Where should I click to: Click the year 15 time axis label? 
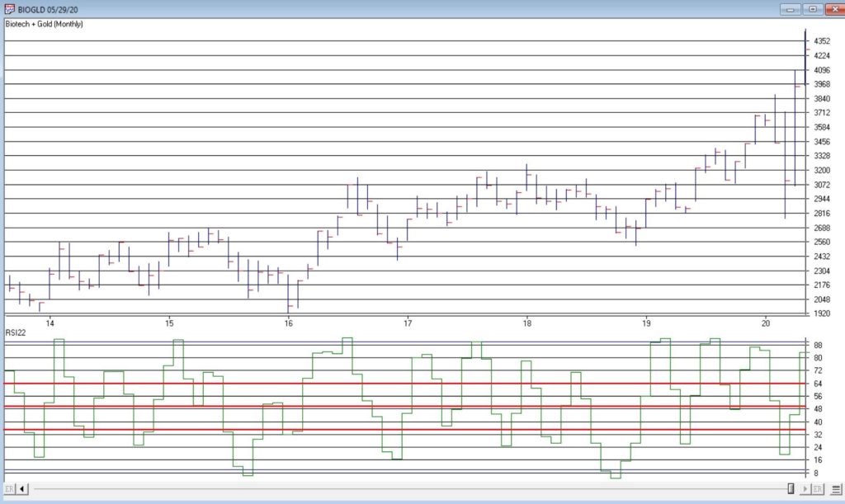(x=169, y=323)
